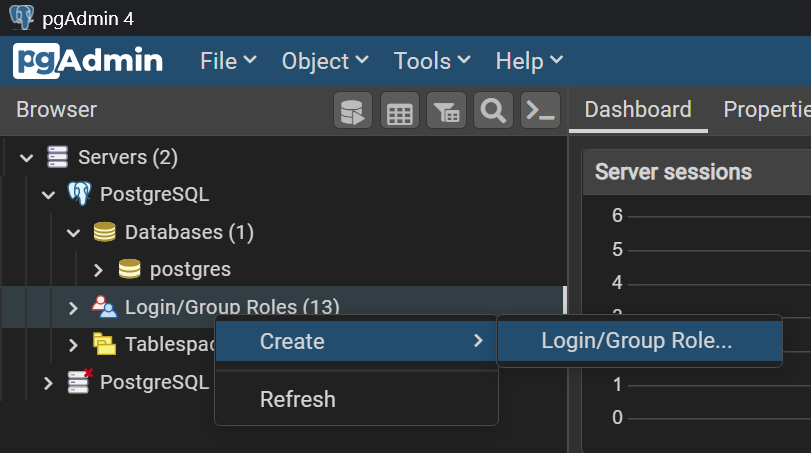Select Refresh in the context menu

click(298, 399)
